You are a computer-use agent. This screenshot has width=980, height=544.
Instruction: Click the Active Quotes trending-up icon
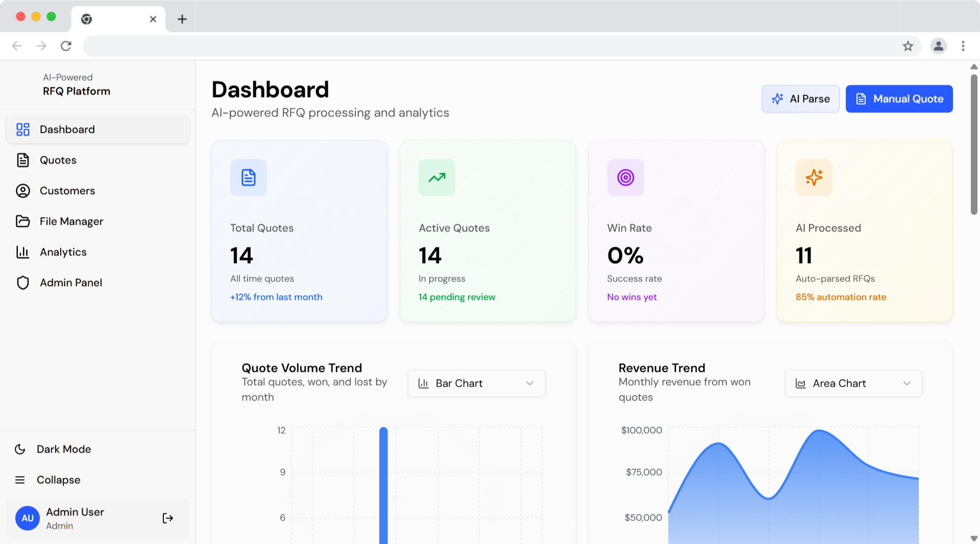click(437, 177)
